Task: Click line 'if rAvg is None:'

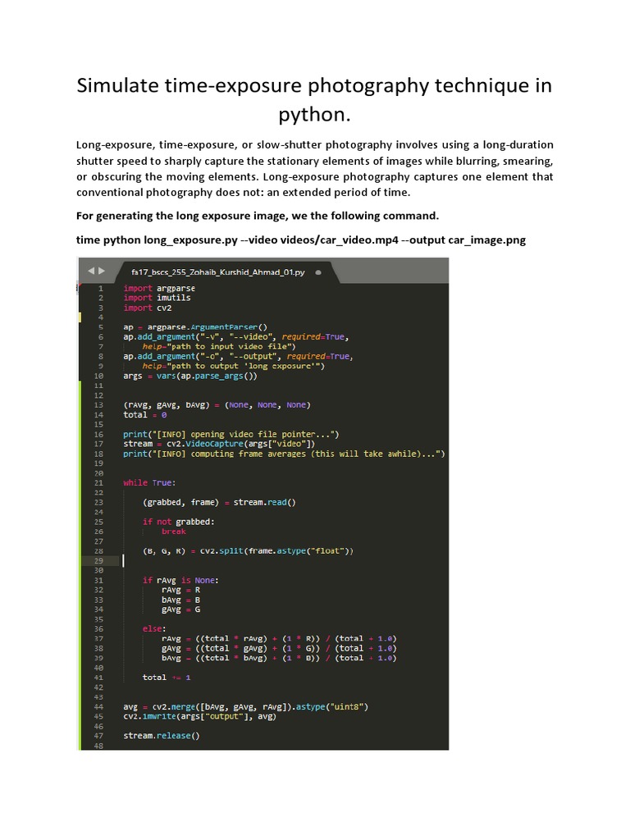Action: coord(180,580)
